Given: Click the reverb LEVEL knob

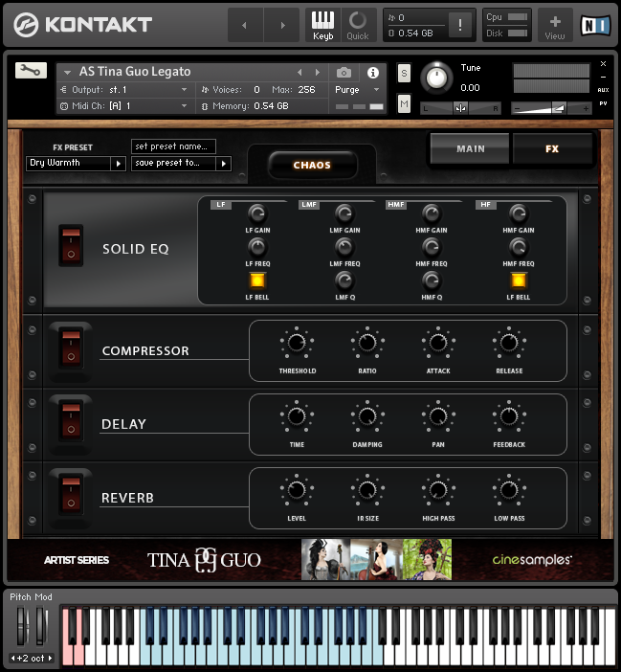Looking at the screenshot, I should pos(297,490).
